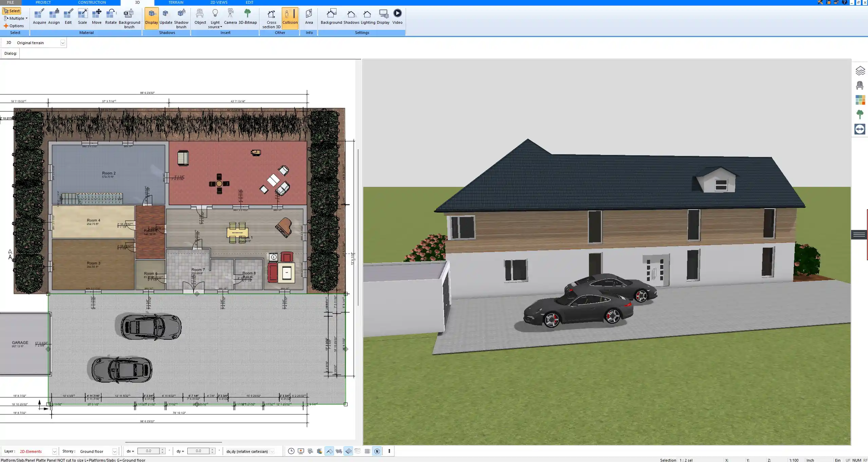The width and height of the screenshot is (868, 462).
Task: Pick the Move material tool
Action: 97,17
